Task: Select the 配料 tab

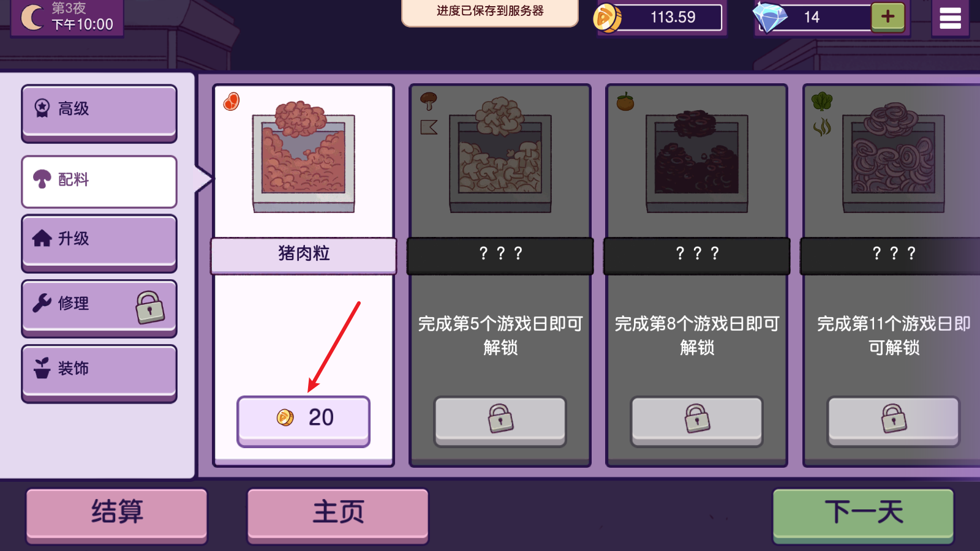Action: [x=99, y=182]
